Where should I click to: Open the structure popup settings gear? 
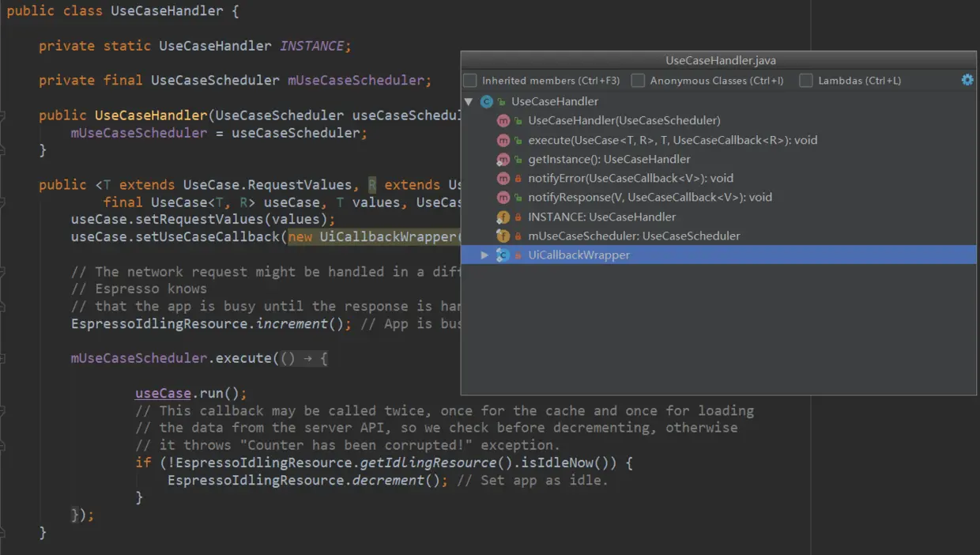point(967,80)
